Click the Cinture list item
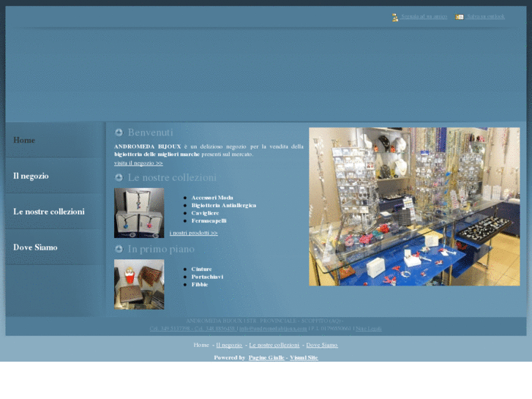 tap(201, 269)
